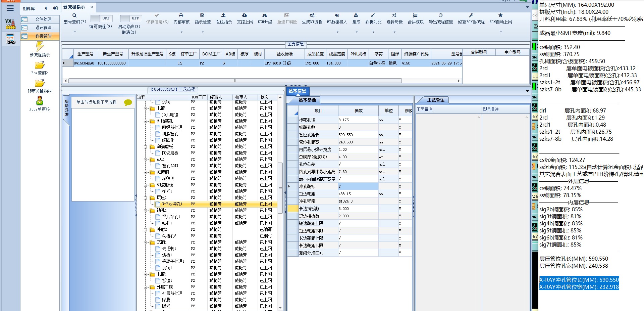Click the MI数据导入 import icon
The image size is (644, 311).
coord(337,15)
